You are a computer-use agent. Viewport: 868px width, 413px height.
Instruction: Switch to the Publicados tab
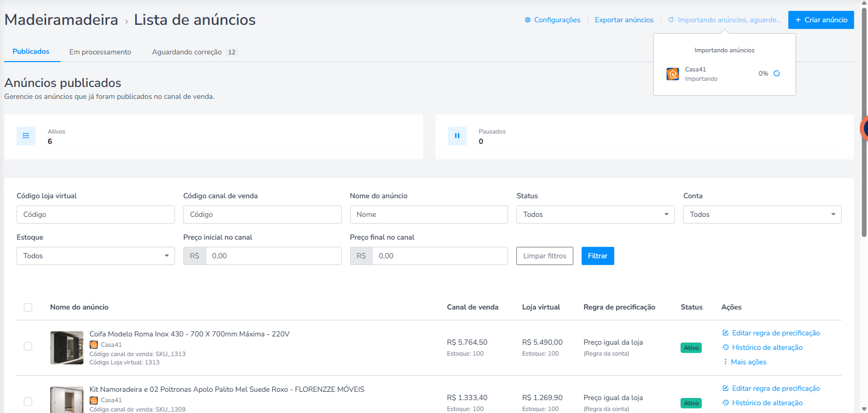(x=31, y=52)
